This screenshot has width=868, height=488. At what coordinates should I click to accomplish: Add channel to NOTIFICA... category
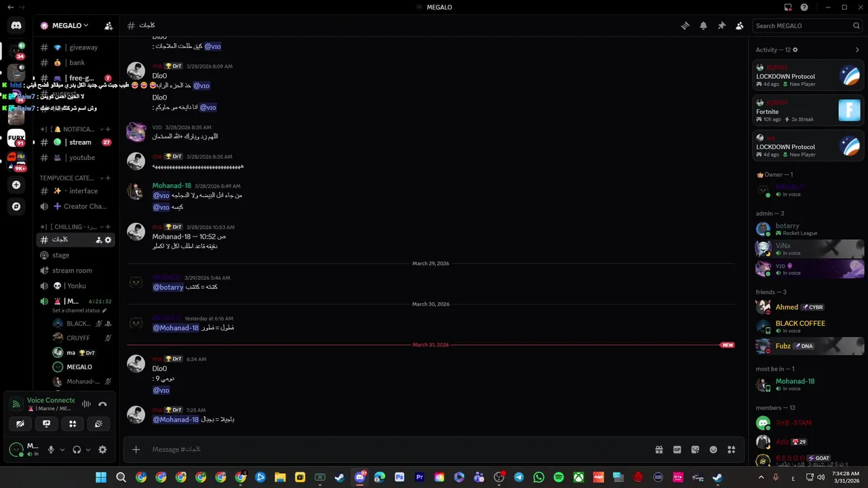(x=108, y=129)
